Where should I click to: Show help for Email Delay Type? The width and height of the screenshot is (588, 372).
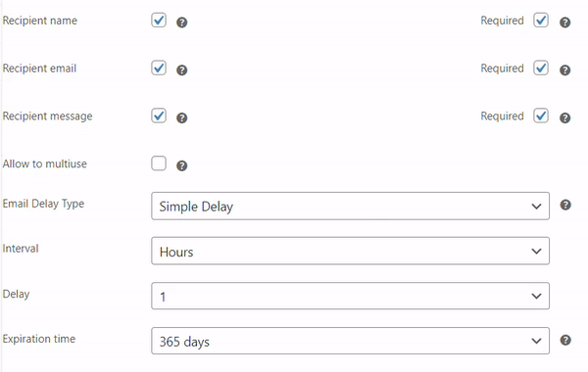coord(565,205)
